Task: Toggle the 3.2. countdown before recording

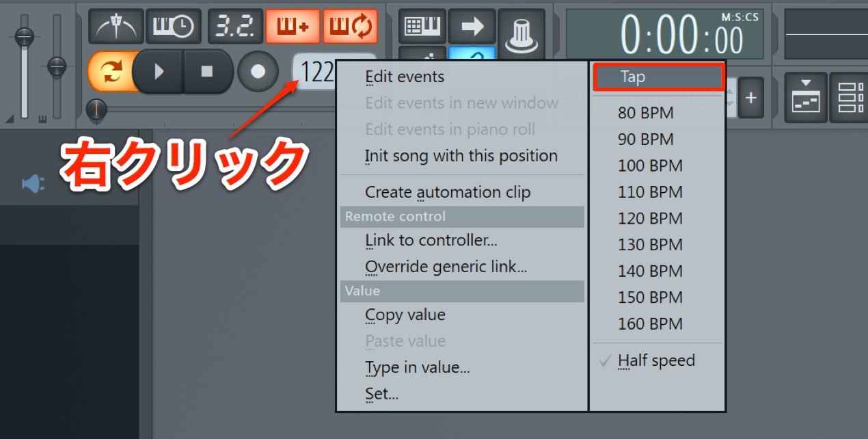Action: [235, 27]
